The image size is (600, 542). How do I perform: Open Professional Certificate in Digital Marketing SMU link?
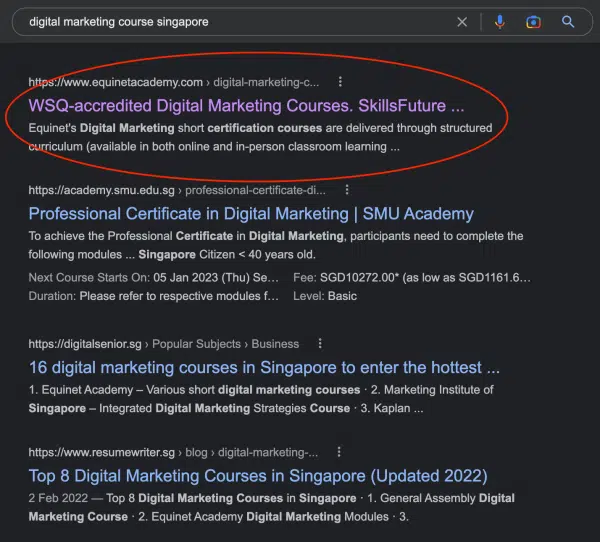(x=251, y=214)
